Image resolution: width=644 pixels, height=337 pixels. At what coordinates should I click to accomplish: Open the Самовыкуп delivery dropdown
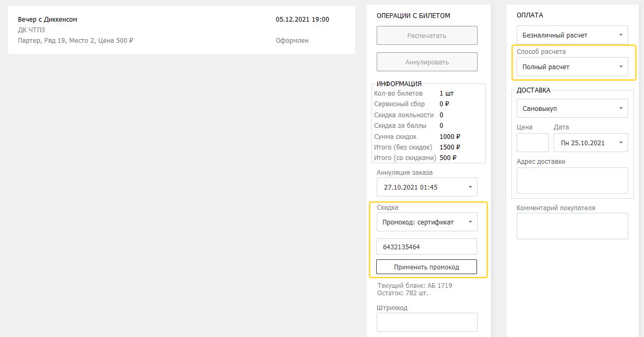(572, 108)
